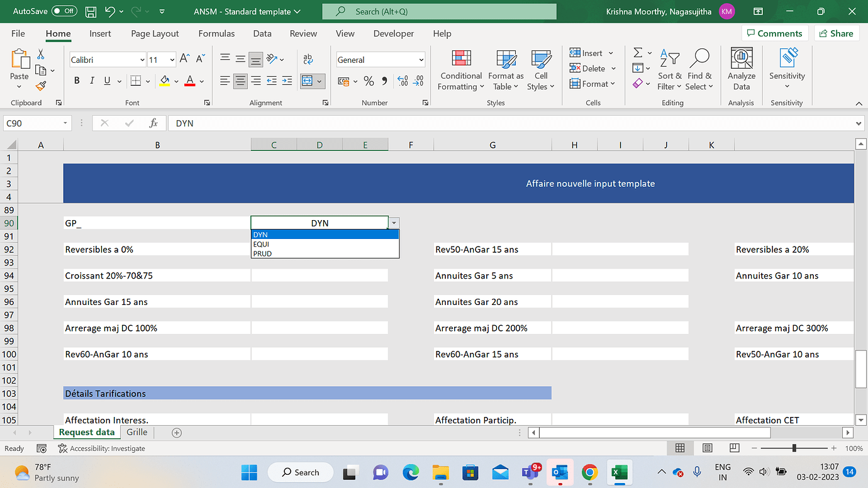Viewport: 868px width, 488px height.
Task: Click the Format Painter brush icon
Action: 41,86
